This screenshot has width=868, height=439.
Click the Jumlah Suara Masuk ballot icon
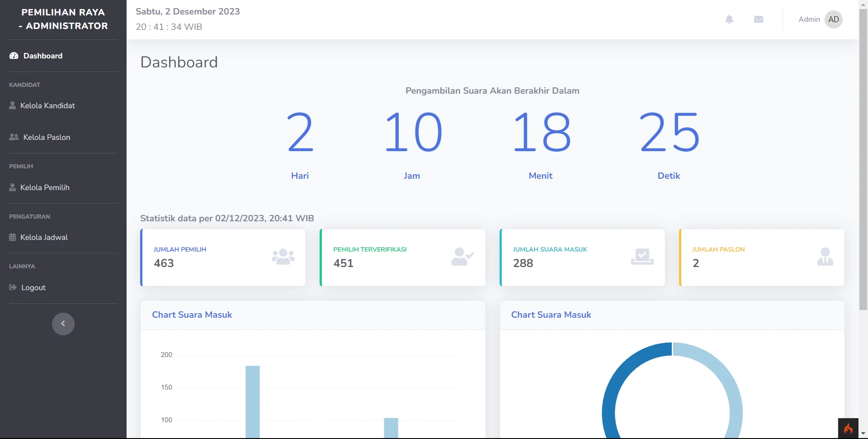pyautogui.click(x=642, y=257)
